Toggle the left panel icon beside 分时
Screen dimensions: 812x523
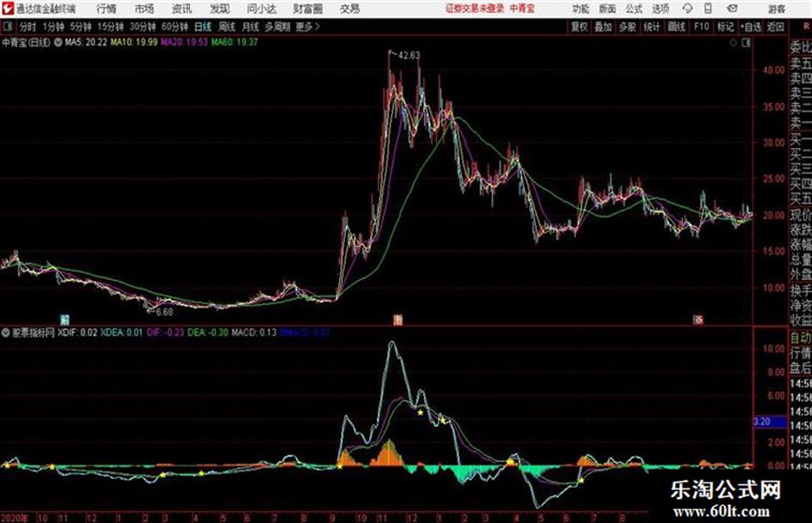pos(7,27)
